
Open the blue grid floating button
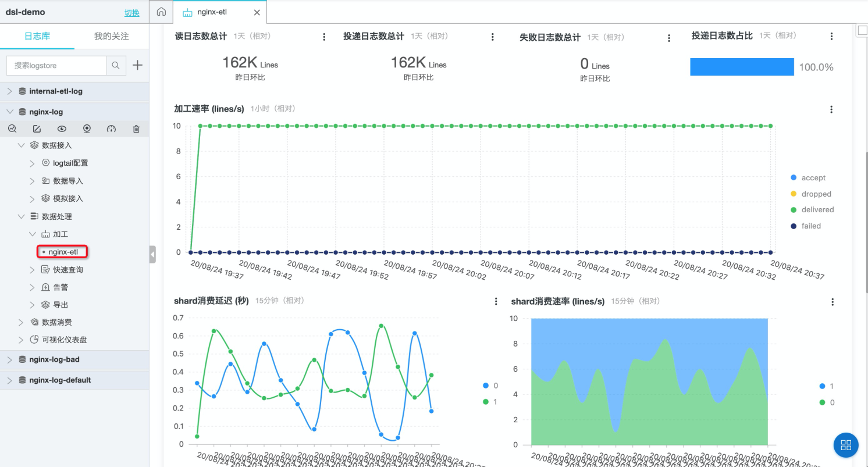pos(846,445)
